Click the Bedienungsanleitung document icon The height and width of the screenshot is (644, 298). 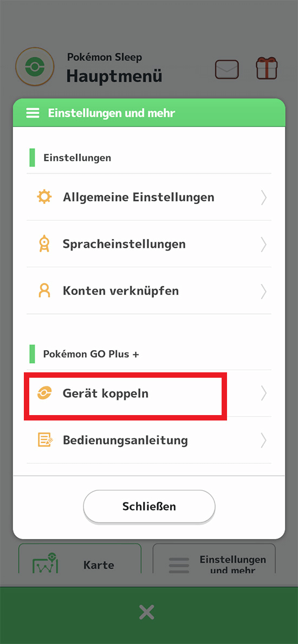point(44,441)
